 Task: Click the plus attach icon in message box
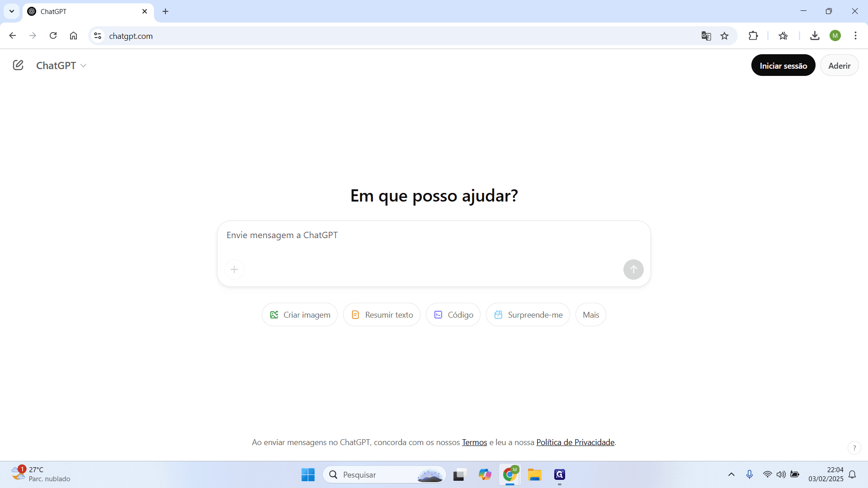pyautogui.click(x=234, y=270)
